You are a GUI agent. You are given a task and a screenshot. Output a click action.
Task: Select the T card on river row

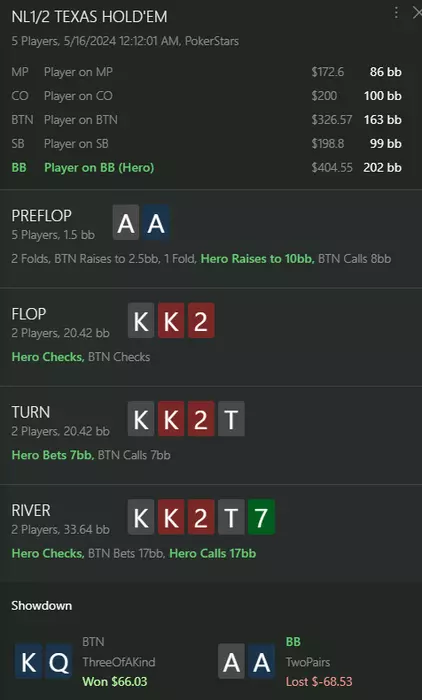(x=231, y=517)
